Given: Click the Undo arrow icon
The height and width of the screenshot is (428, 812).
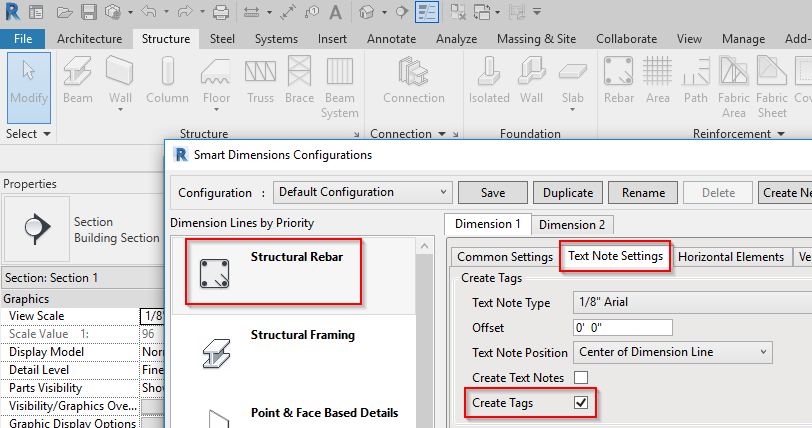Looking at the screenshot, I should [149, 11].
